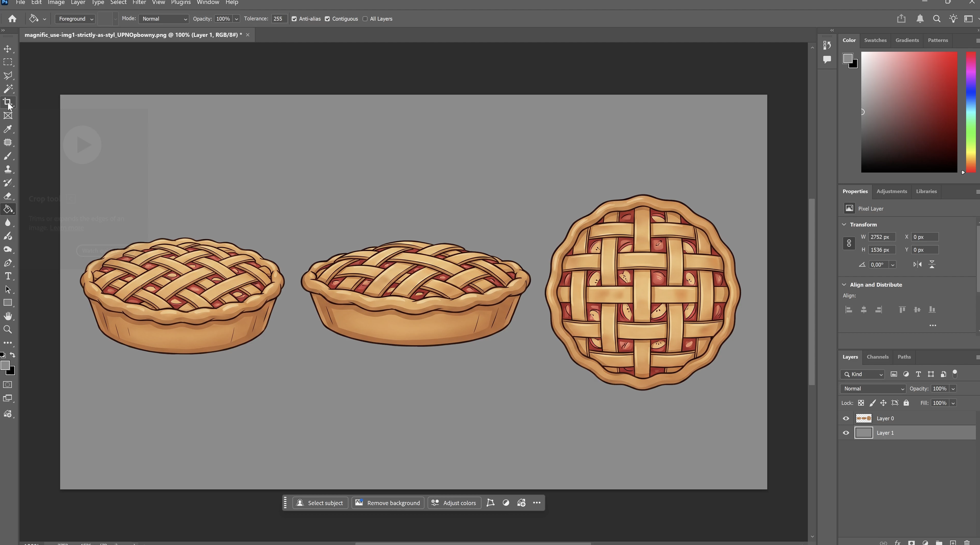Click the Select subject button

[x=320, y=503]
